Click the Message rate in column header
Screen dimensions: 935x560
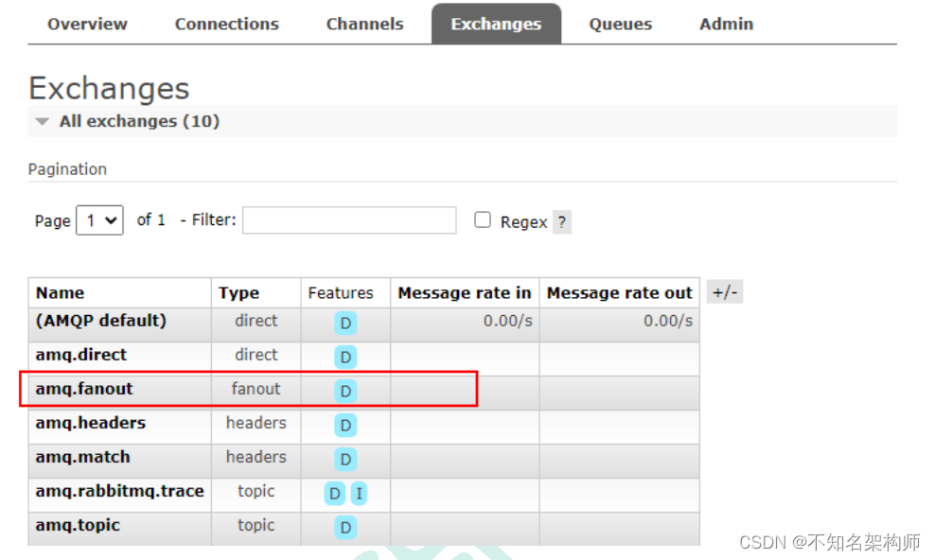(x=465, y=292)
